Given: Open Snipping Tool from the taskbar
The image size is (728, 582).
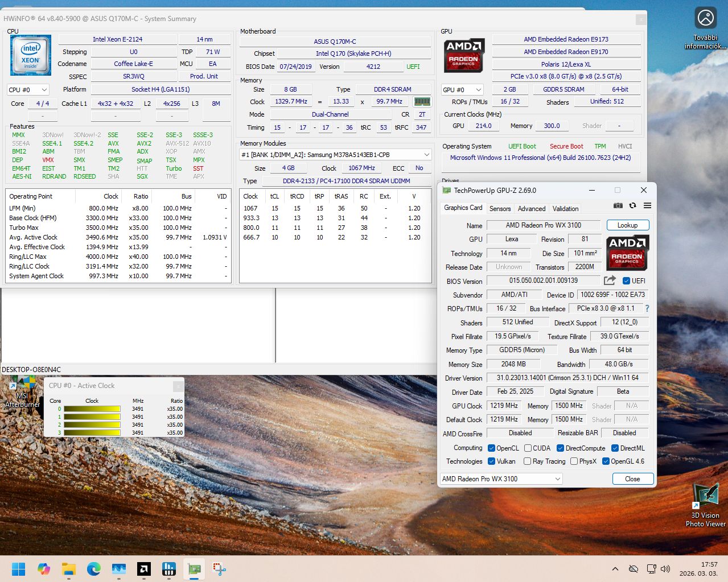Looking at the screenshot, I should (x=219, y=568).
